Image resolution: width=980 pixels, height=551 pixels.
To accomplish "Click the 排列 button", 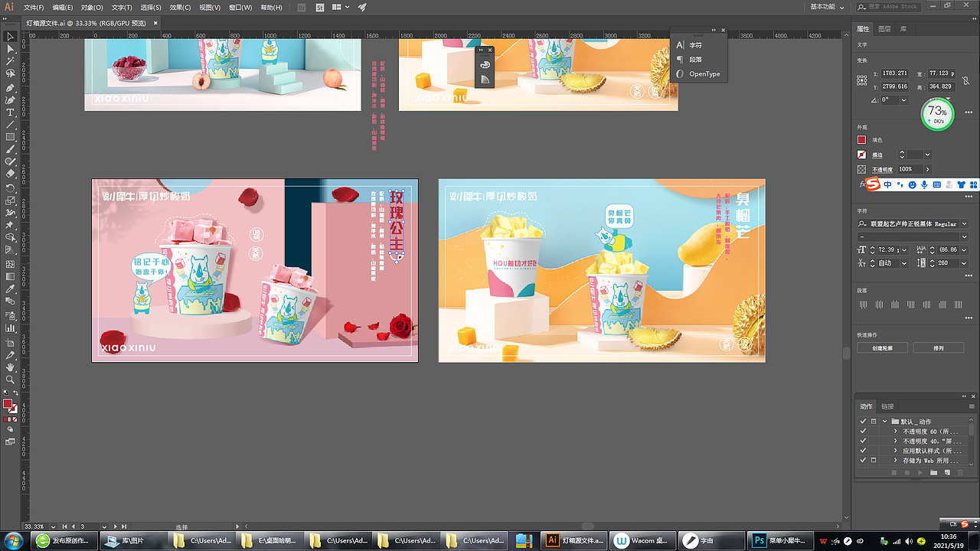I will (x=938, y=348).
